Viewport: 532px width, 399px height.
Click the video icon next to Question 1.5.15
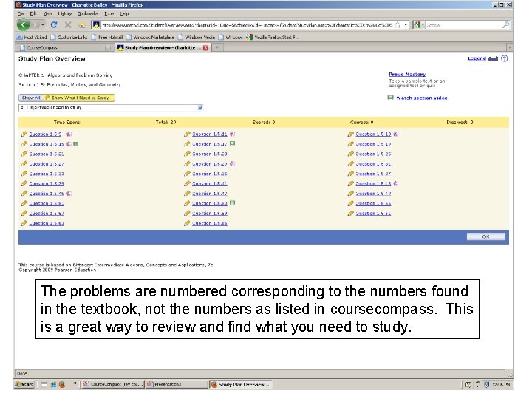[76, 144]
